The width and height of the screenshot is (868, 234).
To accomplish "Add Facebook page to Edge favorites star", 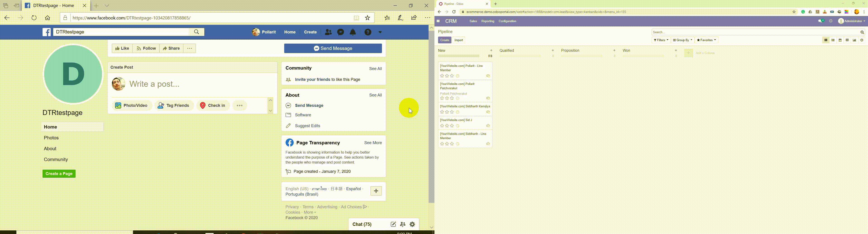I will (x=368, y=18).
